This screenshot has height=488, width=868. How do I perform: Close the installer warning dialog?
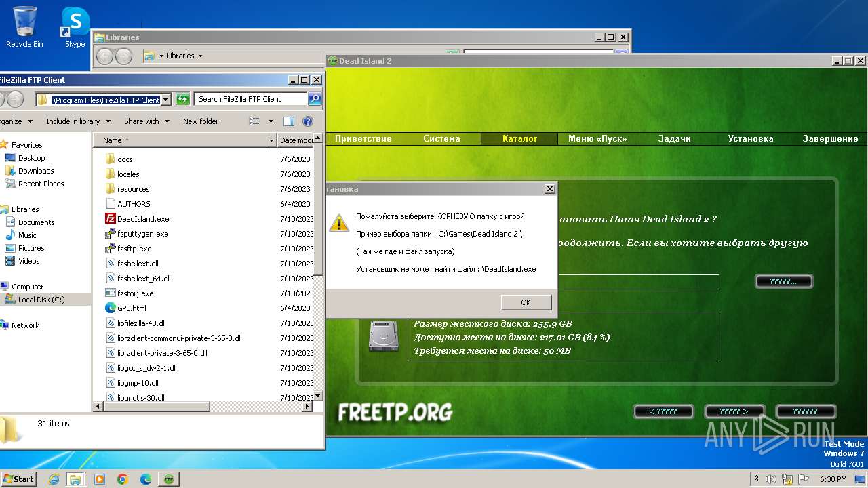(x=550, y=189)
